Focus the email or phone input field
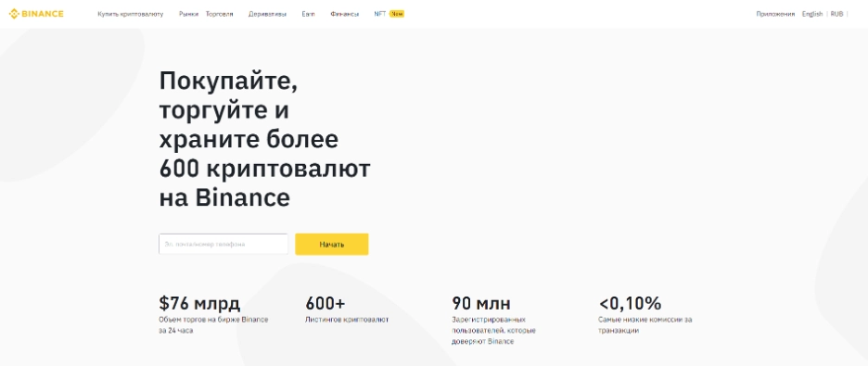This screenshot has height=367, width=868. pos(223,244)
